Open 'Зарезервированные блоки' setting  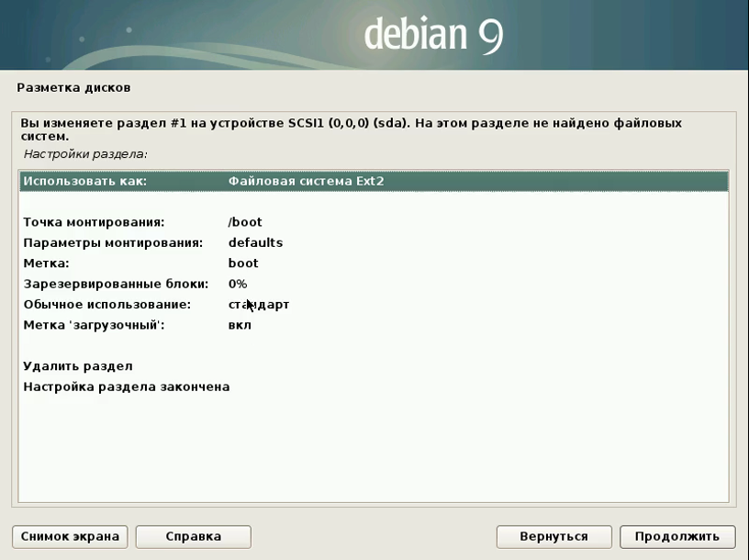116,284
